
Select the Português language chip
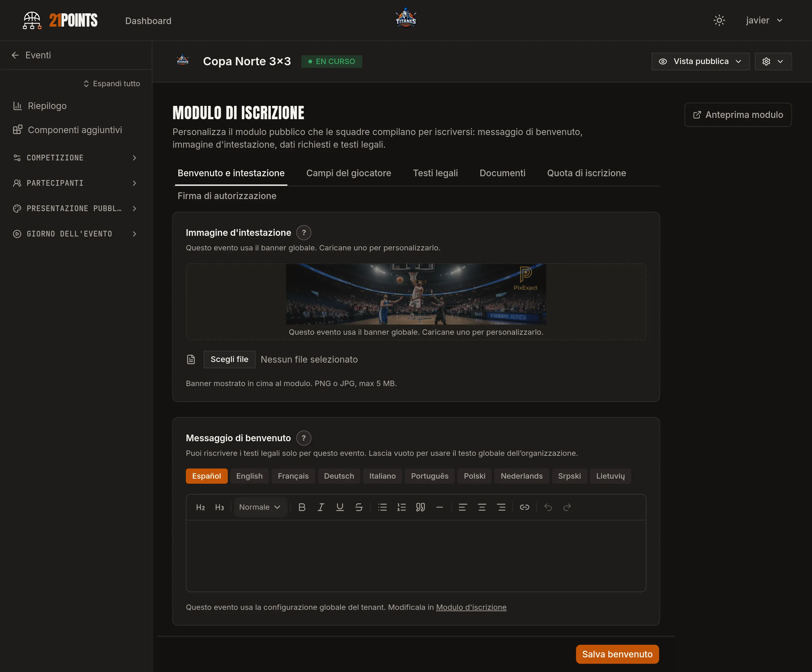(x=429, y=476)
